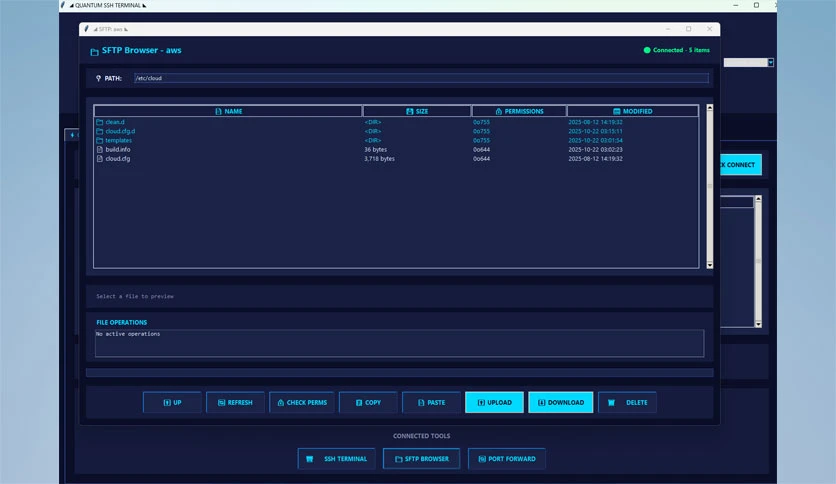Click the 'Select a file to preview' area
This screenshot has width=836, height=484.
399,296
